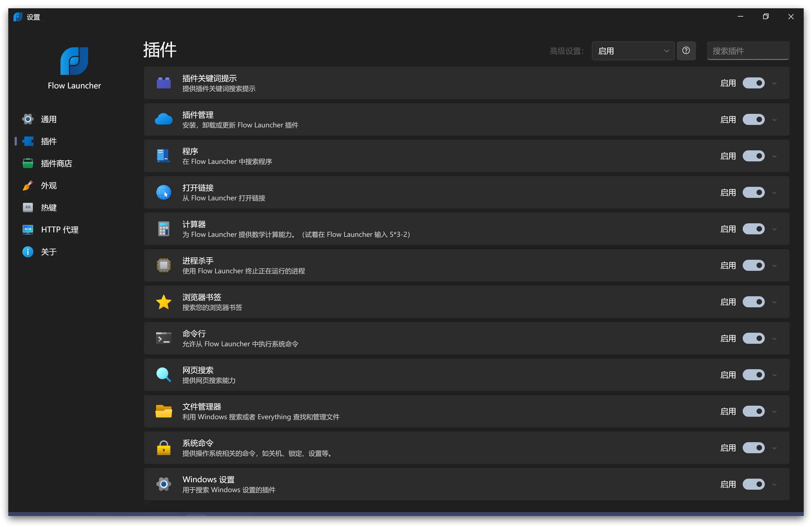Click the yellow folder icon of 文件管理器

[164, 411]
